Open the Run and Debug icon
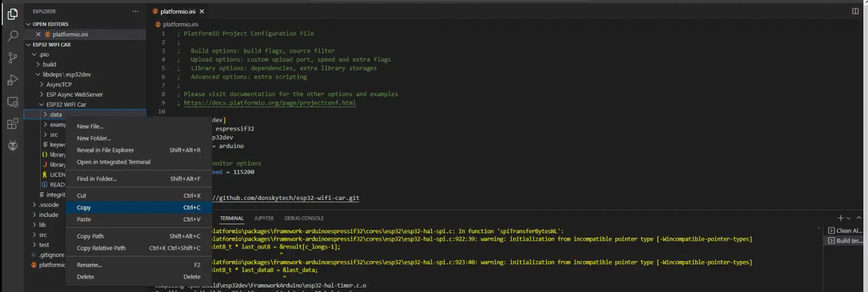The image size is (868, 292). click(12, 80)
